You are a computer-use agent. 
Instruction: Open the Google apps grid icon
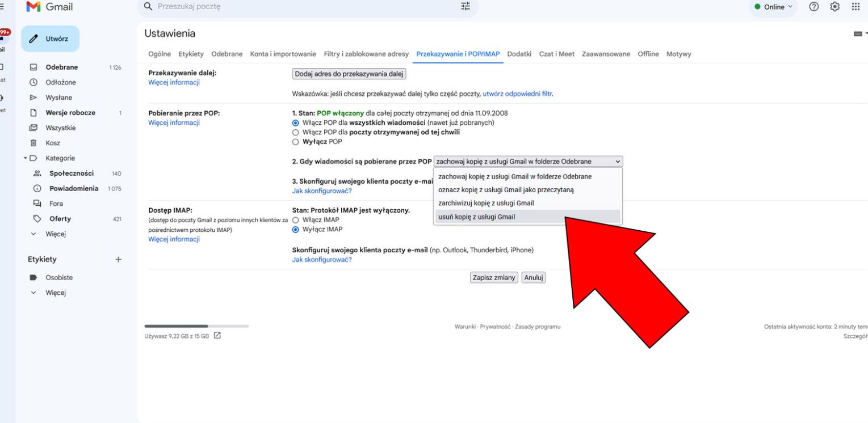coord(856,7)
